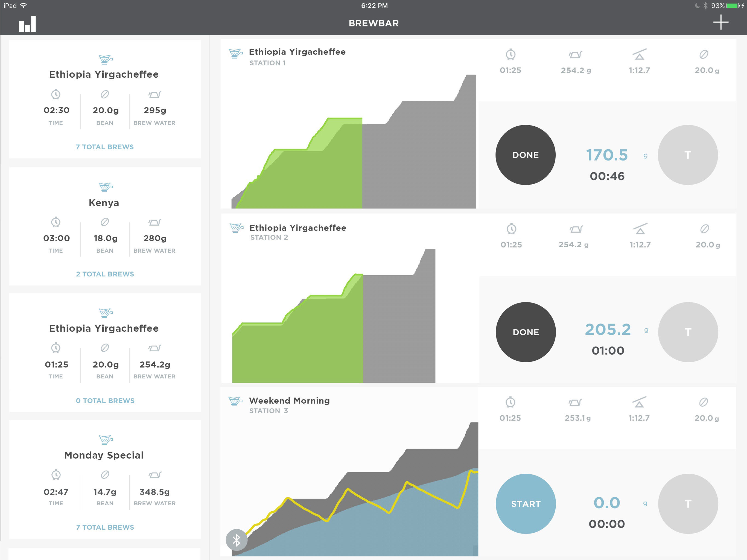This screenshot has width=747, height=560.
Task: Tap dripper icon beside Station 2 title
Action: pos(237,228)
